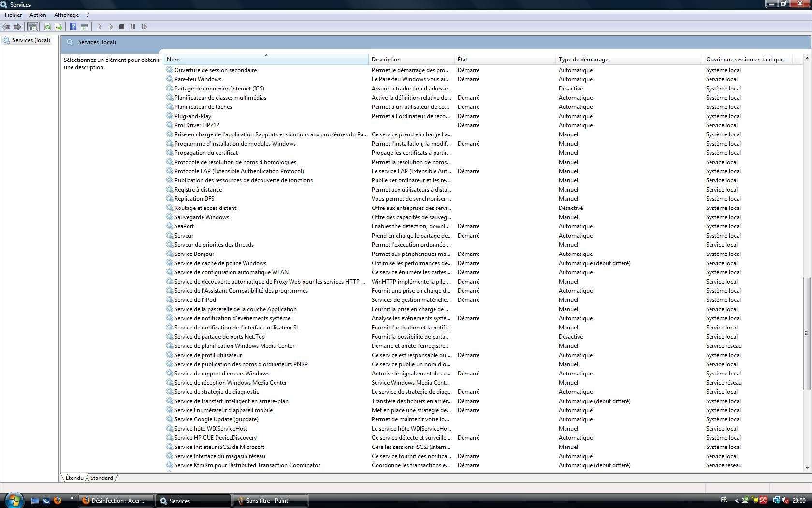
Task: Click the Plug-and-Play service icon
Action: (170, 116)
